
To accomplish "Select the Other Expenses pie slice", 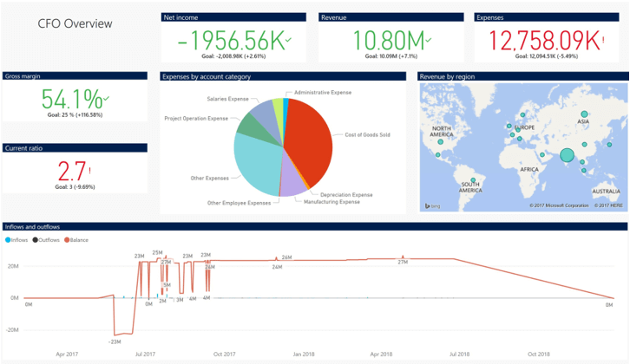I will tap(255, 165).
